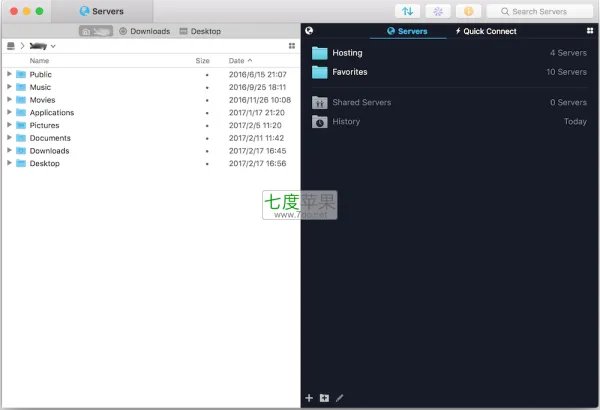Screen dimensions: 600x410
Task: Click the Today label beside History
Action: [575, 121]
